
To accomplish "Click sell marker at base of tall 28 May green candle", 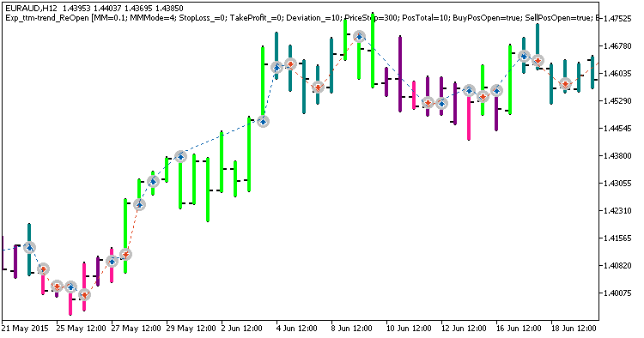I will click(125, 255).
